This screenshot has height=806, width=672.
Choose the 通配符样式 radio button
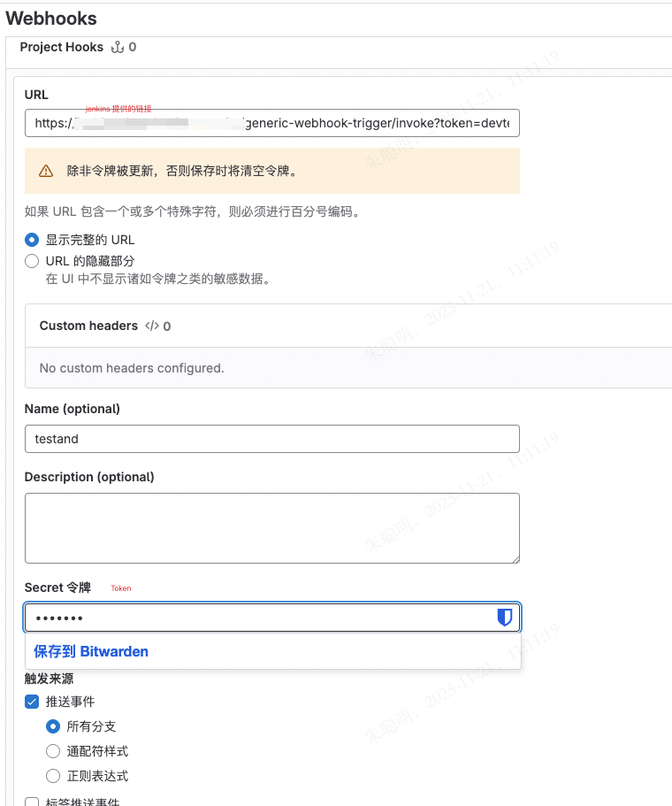click(53, 751)
